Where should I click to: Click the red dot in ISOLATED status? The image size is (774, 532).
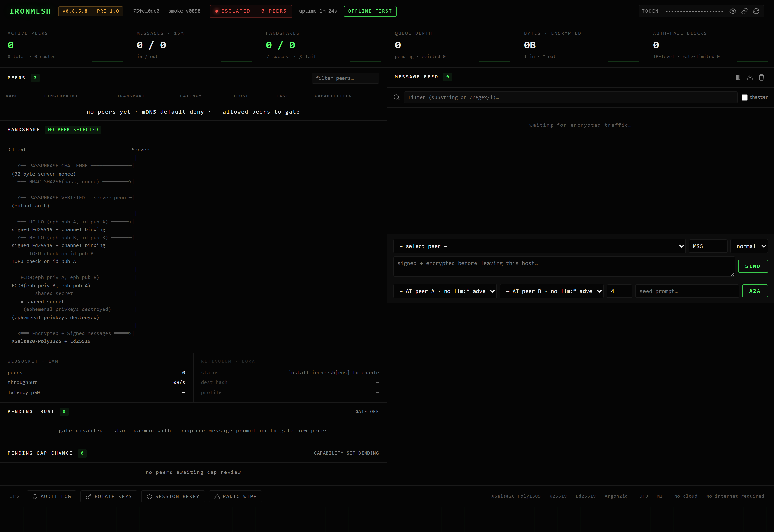tap(217, 11)
